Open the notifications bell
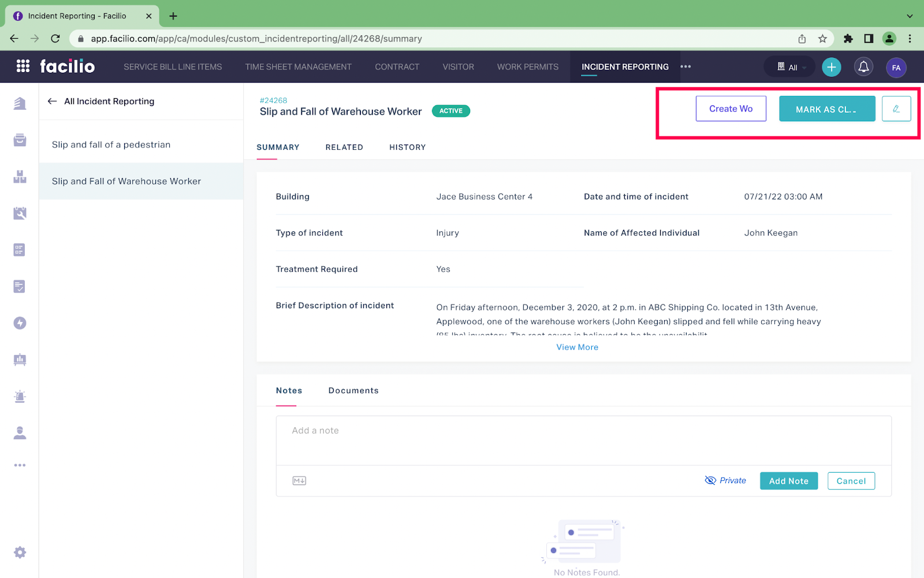 coord(863,67)
